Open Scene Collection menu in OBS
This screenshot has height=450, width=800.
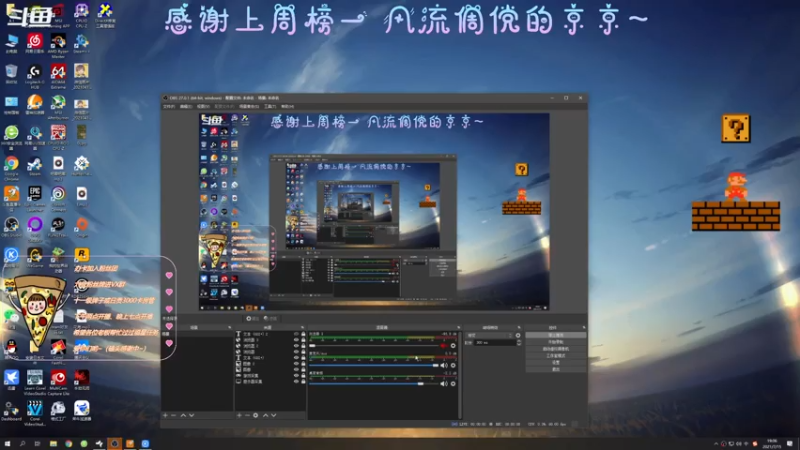tap(249, 107)
